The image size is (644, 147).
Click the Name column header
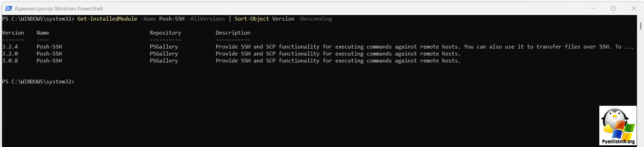coord(43,33)
